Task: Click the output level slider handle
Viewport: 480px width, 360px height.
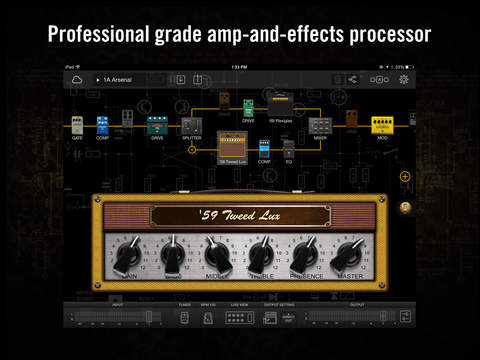Action: click(x=383, y=316)
